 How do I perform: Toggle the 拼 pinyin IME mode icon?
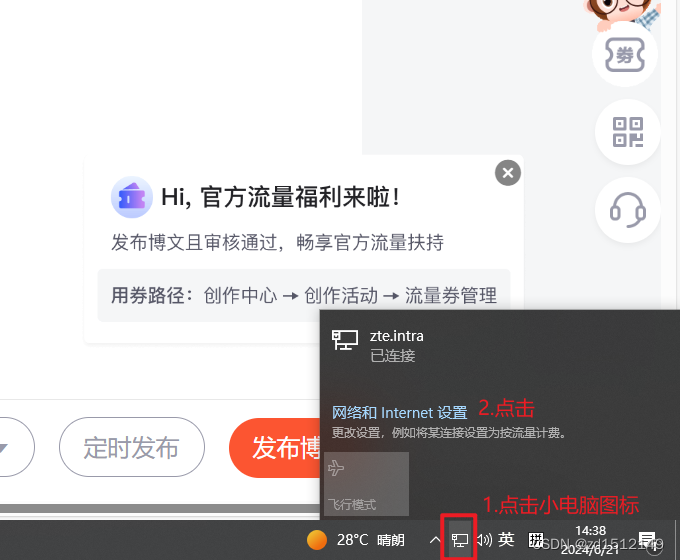click(536, 540)
